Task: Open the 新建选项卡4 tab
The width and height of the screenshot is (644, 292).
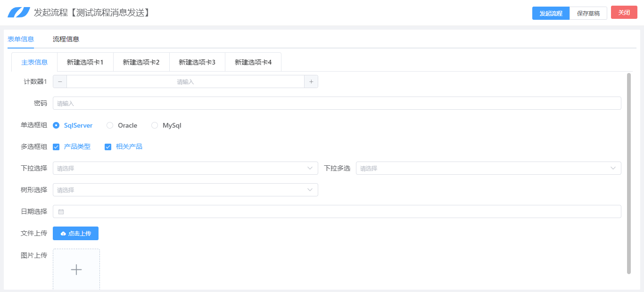Action: [x=253, y=62]
